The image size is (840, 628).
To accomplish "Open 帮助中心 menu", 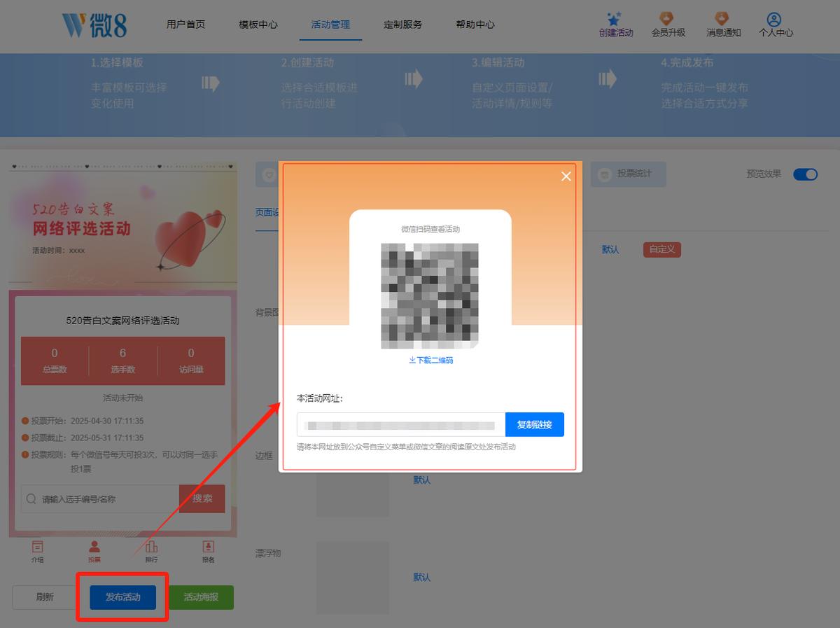I will click(x=475, y=24).
